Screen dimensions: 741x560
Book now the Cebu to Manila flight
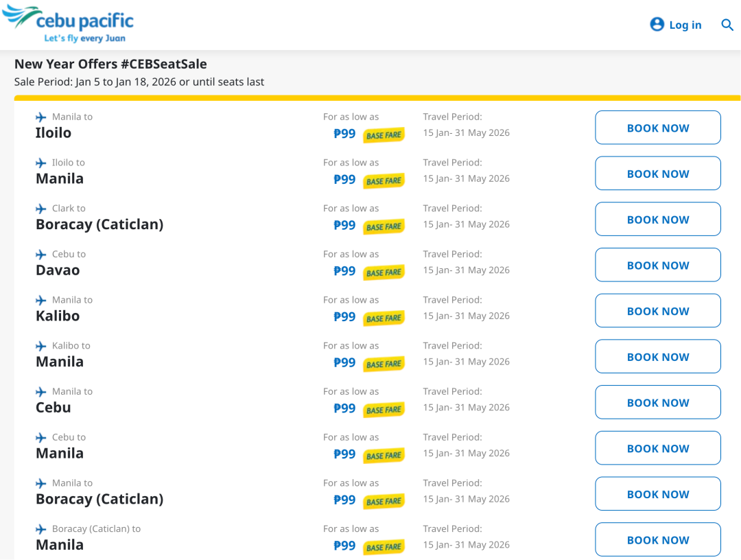[x=658, y=448]
